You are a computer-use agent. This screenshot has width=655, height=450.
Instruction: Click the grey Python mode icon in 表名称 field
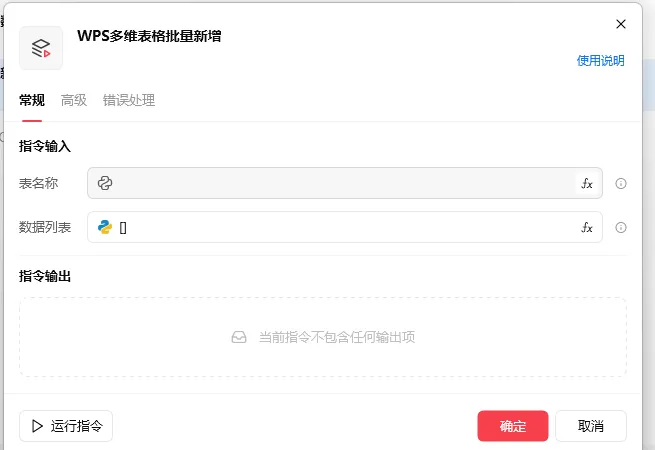point(104,183)
